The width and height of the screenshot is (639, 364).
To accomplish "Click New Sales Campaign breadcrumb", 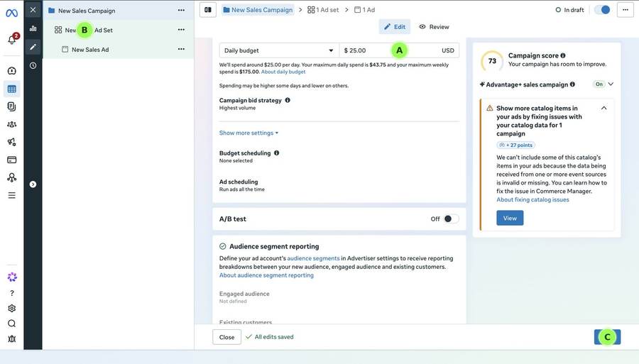I will tap(258, 10).
